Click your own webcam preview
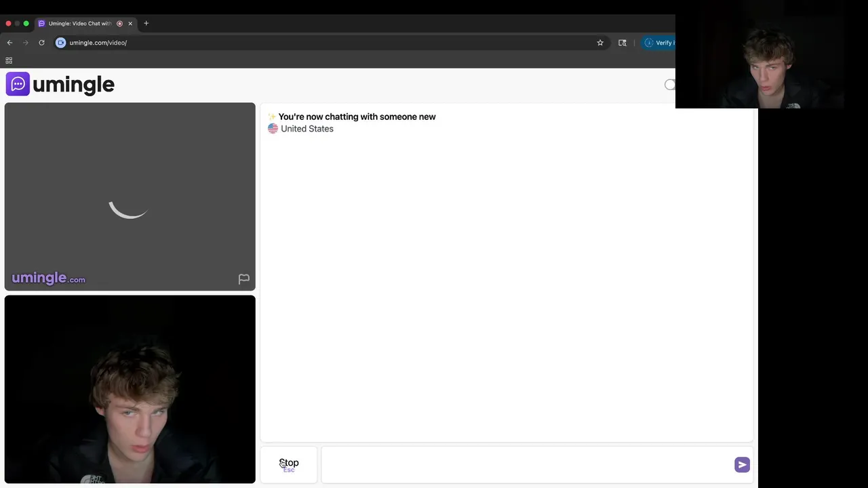 (130, 389)
